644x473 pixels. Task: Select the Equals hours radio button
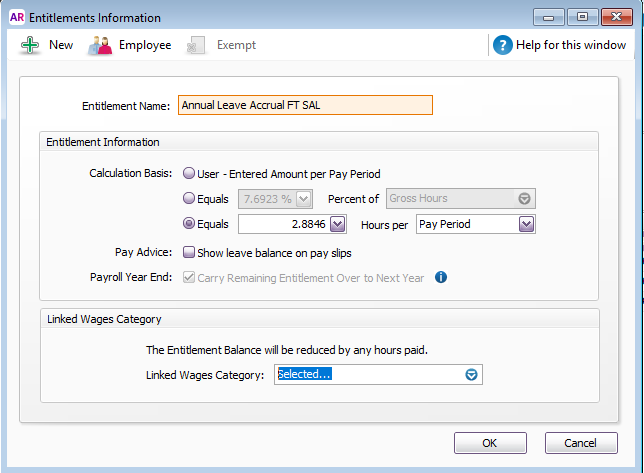click(189, 225)
